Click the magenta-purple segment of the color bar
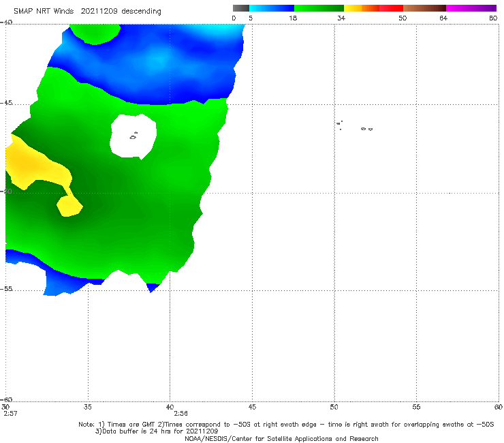 tap(471, 8)
